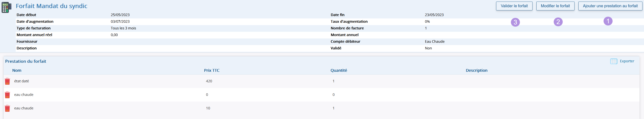The image size is (644, 119).
Task: Select the price value 420
Action: 209,81
